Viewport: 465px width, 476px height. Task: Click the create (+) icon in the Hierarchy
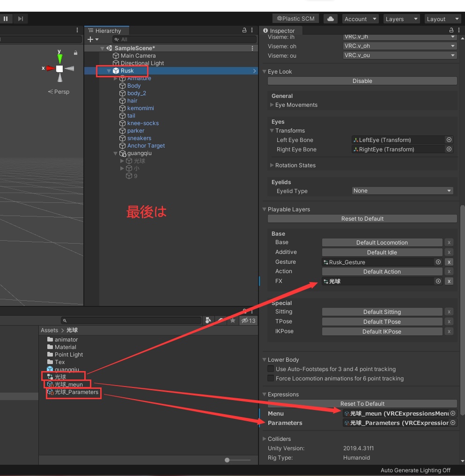[x=89, y=39]
